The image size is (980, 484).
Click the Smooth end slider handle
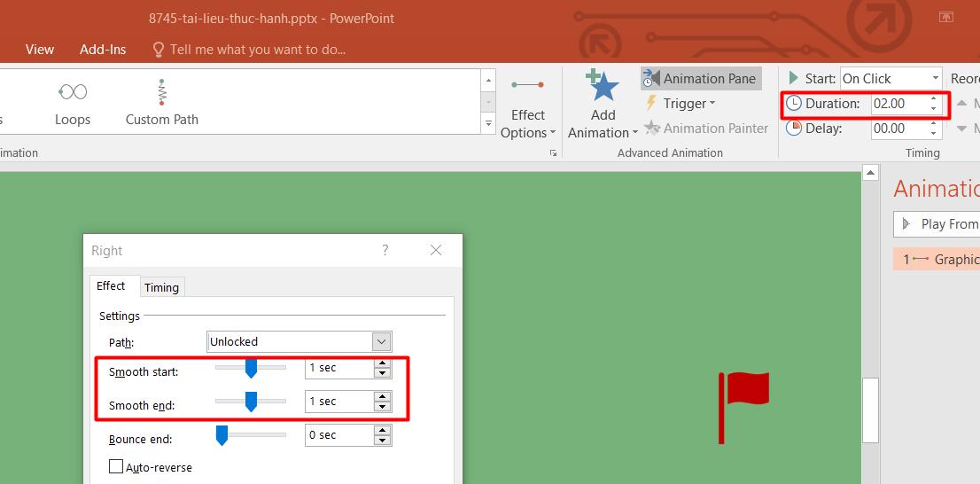tap(252, 402)
